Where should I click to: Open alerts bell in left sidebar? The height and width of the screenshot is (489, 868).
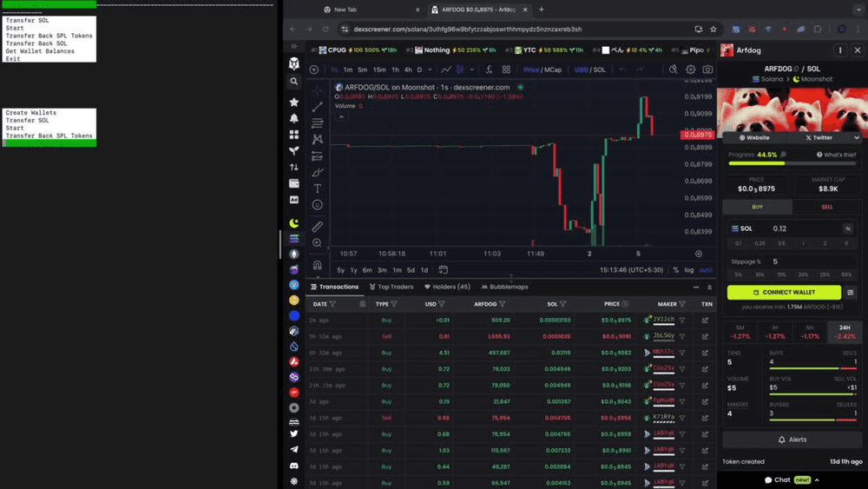pyautogui.click(x=294, y=118)
